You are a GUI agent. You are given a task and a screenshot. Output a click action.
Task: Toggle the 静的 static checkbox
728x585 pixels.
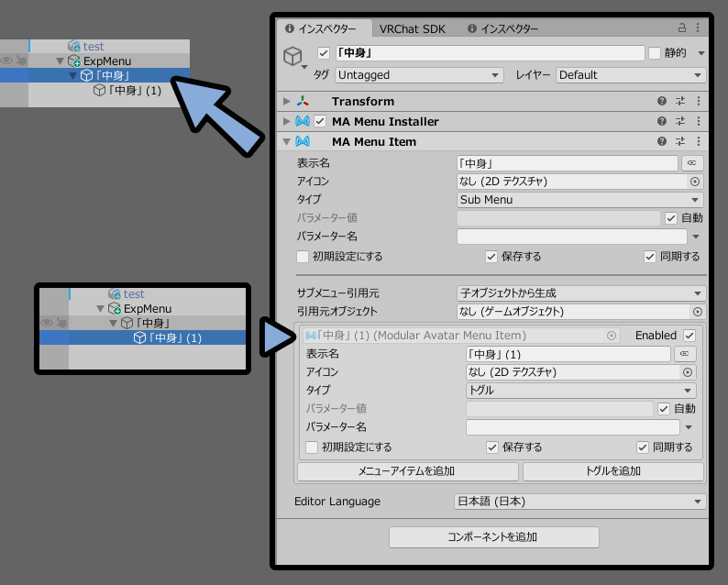[x=654, y=53]
